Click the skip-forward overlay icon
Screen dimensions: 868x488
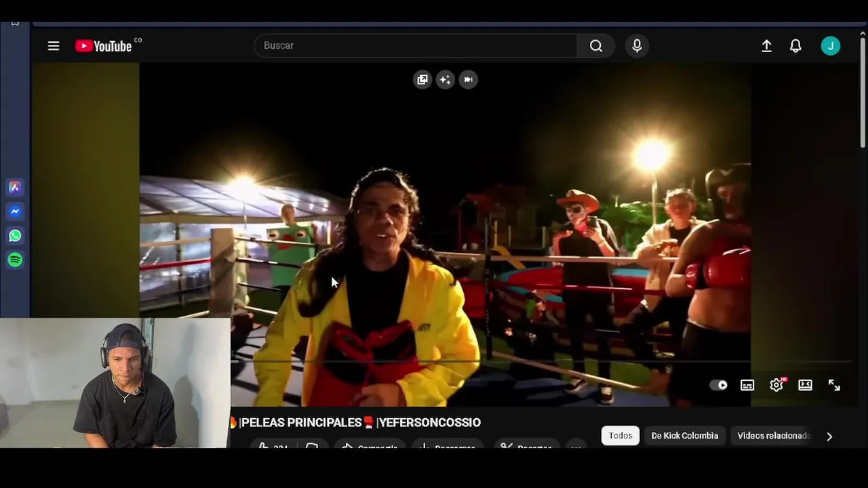pyautogui.click(x=468, y=79)
